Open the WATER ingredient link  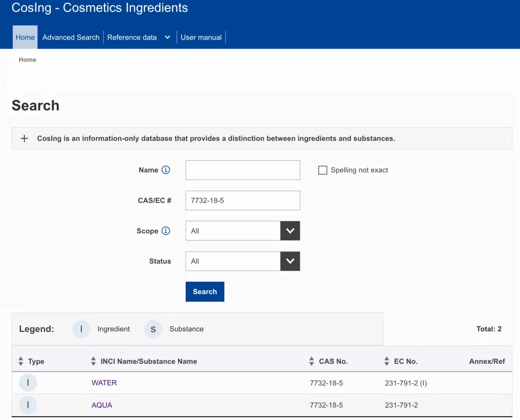tap(104, 383)
